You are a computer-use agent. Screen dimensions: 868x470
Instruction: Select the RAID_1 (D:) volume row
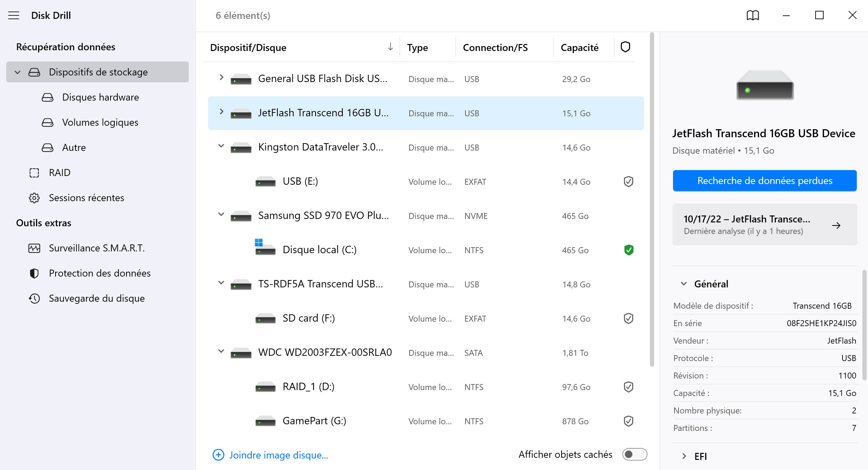(426, 387)
